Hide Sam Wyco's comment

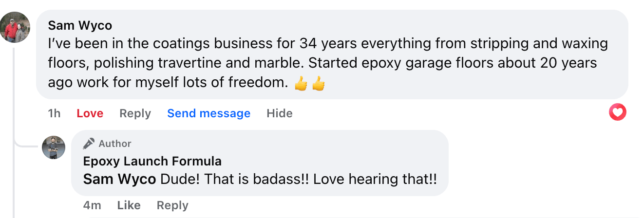[280, 113]
